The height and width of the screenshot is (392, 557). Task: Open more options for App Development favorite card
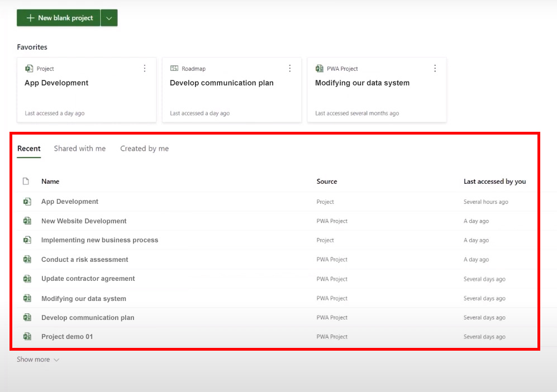coord(145,69)
